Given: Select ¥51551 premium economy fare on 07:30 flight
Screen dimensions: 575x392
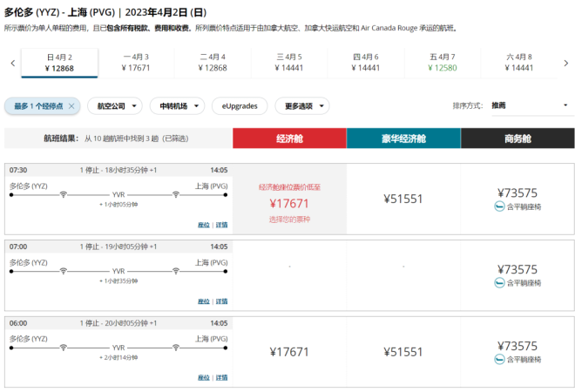Looking at the screenshot, I should coord(403,199).
